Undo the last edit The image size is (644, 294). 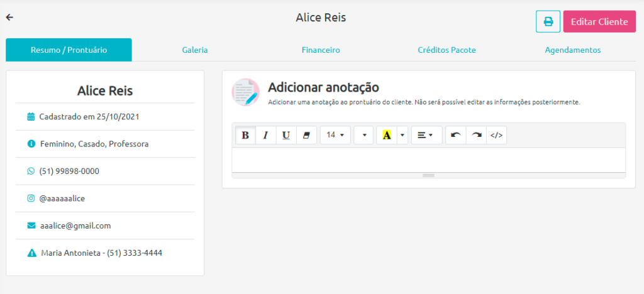(456, 135)
